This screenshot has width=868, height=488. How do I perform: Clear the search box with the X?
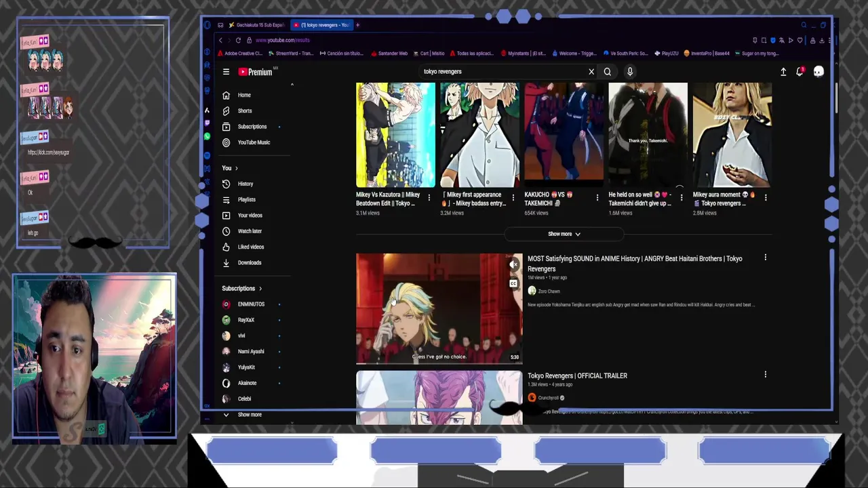591,71
